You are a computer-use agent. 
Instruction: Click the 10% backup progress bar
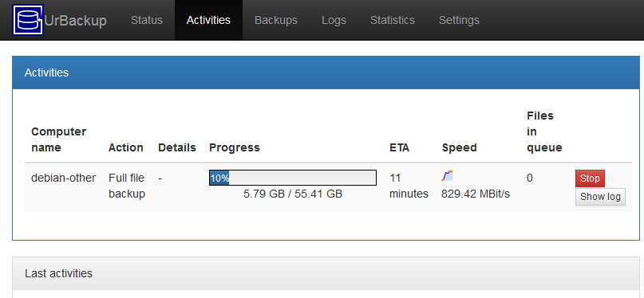[x=293, y=178]
